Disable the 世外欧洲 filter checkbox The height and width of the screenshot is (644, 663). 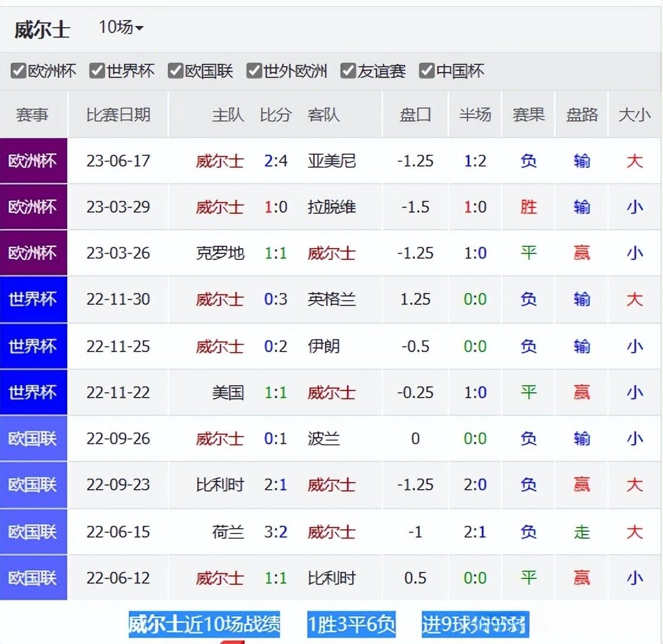254,71
